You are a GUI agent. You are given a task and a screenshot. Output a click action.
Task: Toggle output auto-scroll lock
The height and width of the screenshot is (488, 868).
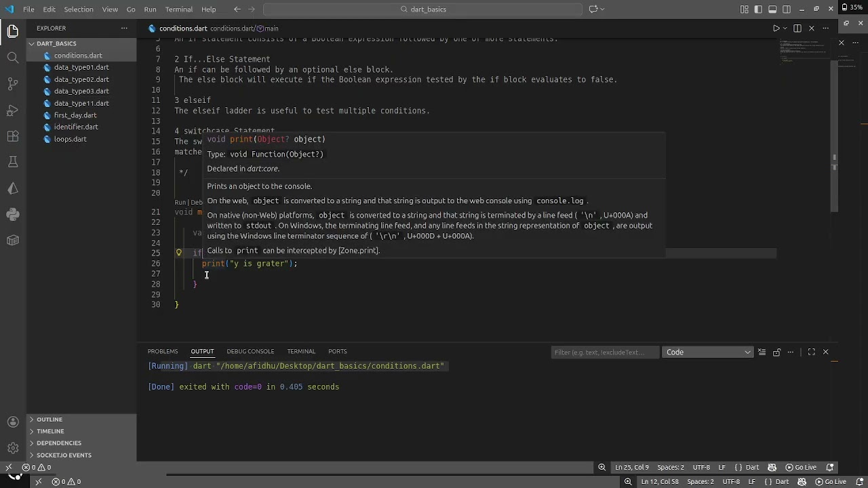776,352
